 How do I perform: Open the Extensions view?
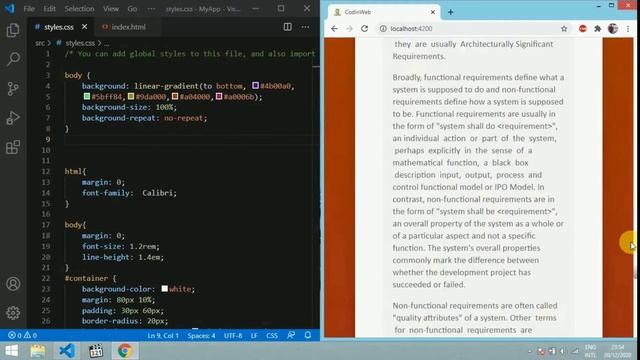(13, 147)
